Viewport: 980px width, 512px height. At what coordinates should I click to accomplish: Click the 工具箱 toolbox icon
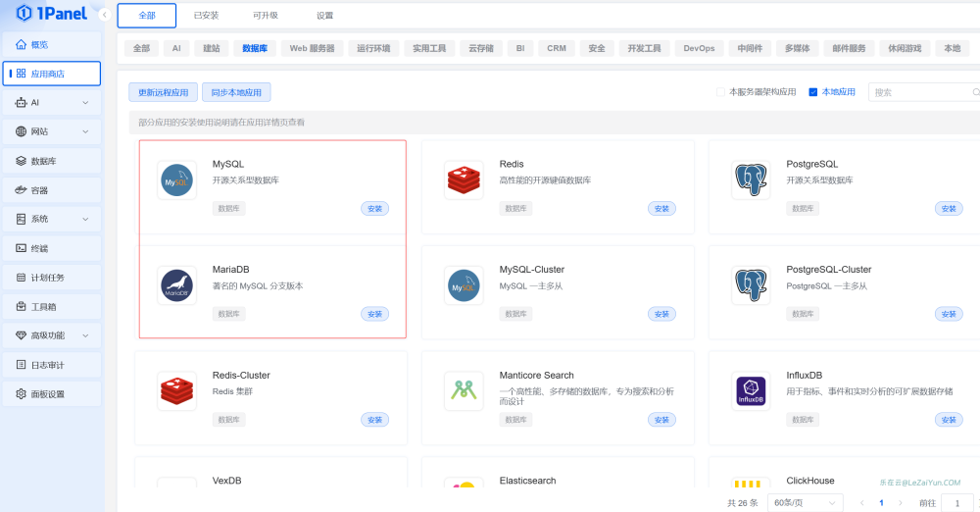[x=22, y=307]
